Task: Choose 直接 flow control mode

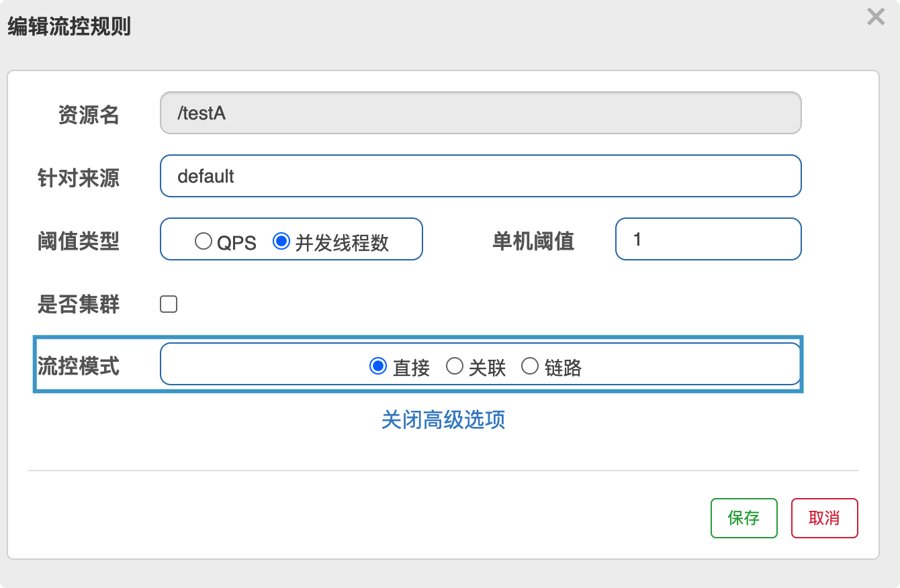Action: (x=378, y=366)
